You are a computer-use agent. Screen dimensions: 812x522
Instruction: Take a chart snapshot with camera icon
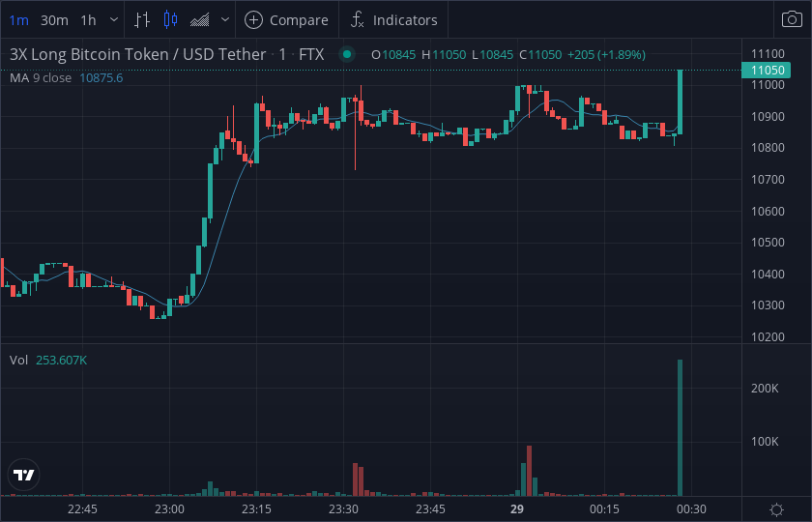(x=792, y=19)
